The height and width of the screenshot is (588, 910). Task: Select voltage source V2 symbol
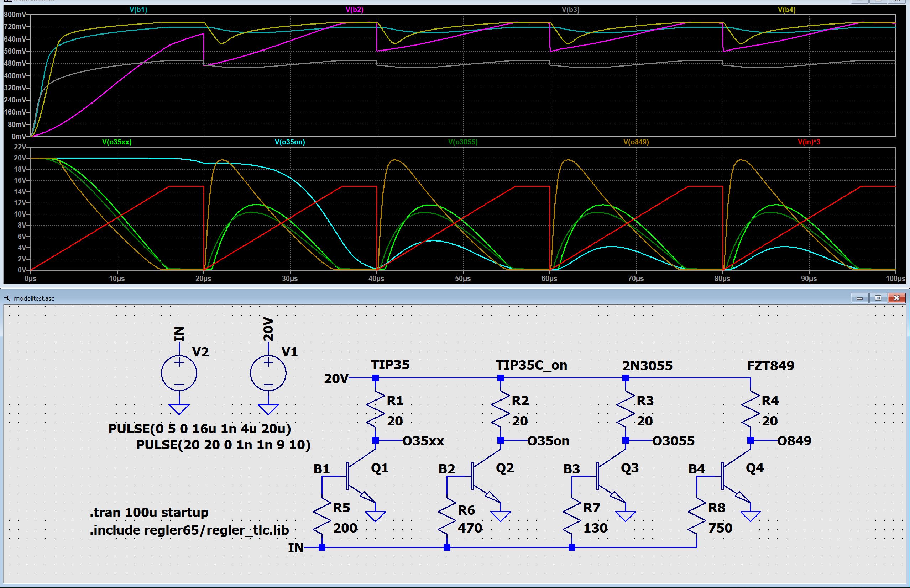pyautogui.click(x=179, y=374)
